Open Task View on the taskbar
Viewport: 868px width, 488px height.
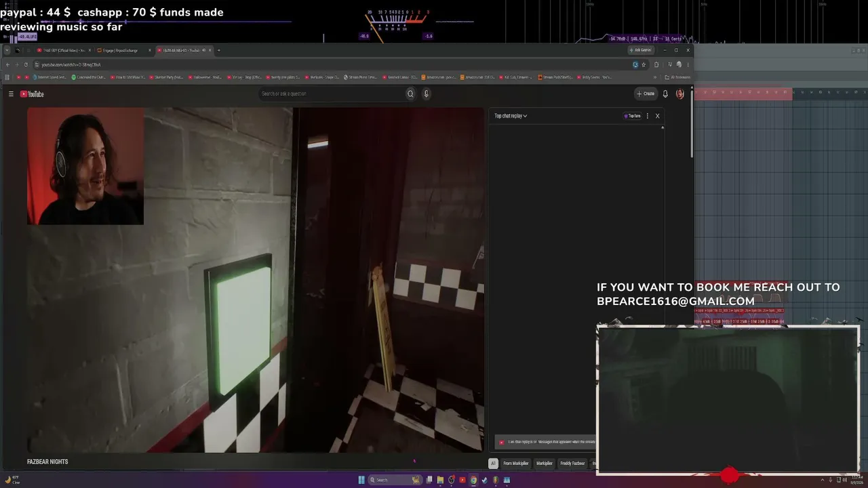coord(429,480)
